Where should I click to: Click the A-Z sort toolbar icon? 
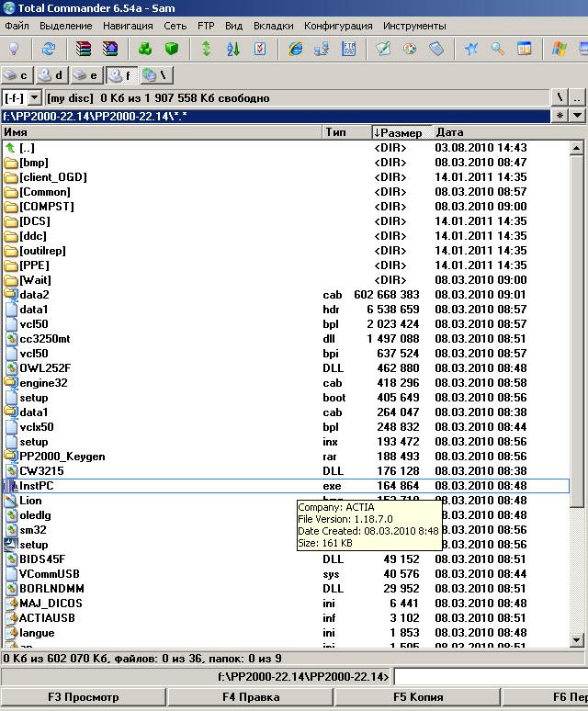[x=233, y=49]
